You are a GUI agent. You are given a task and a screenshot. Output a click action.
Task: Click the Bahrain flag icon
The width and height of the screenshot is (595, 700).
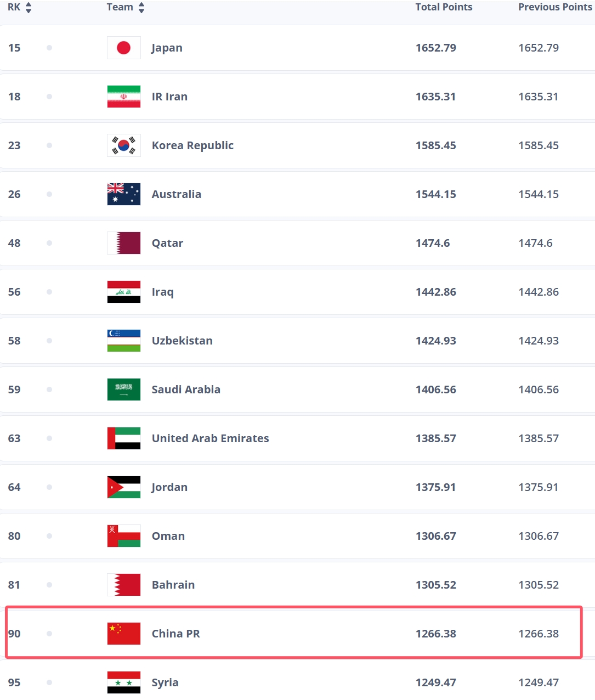click(124, 585)
